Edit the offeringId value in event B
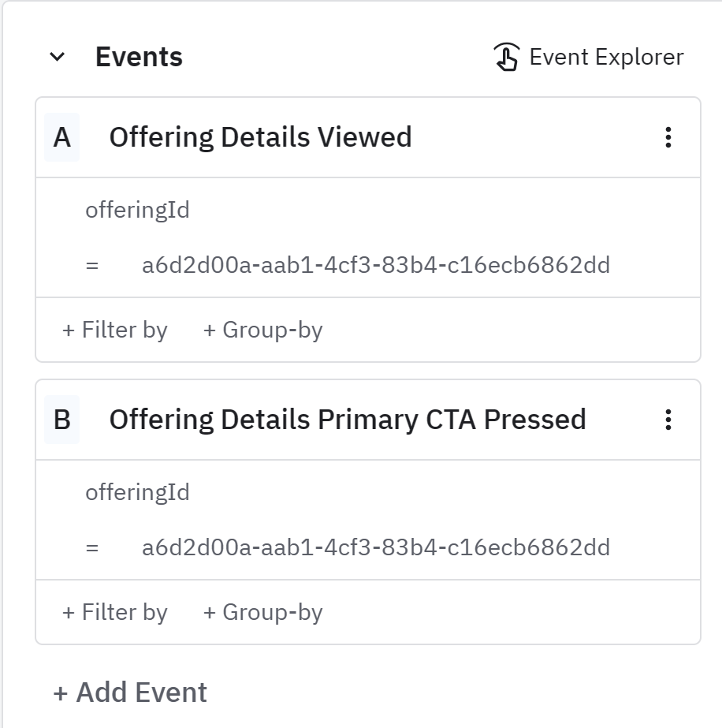 376,547
